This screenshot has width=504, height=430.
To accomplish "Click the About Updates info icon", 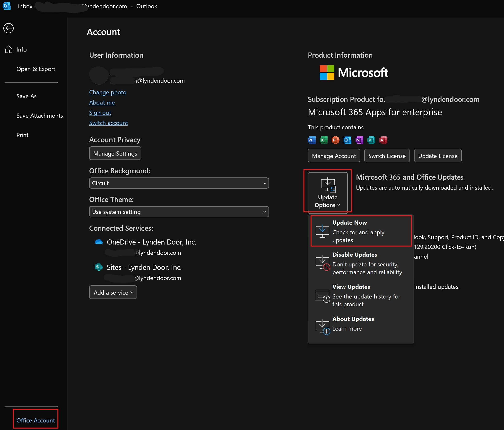I will [x=322, y=327].
